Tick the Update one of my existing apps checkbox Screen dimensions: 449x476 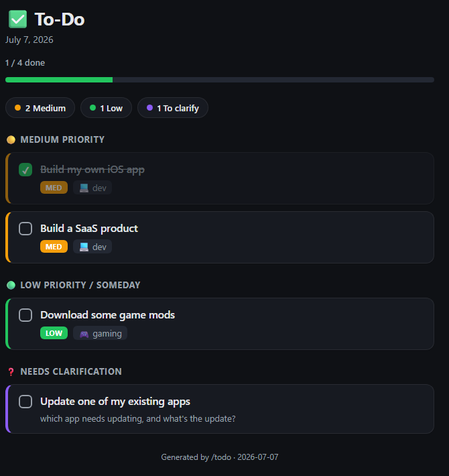(x=25, y=402)
